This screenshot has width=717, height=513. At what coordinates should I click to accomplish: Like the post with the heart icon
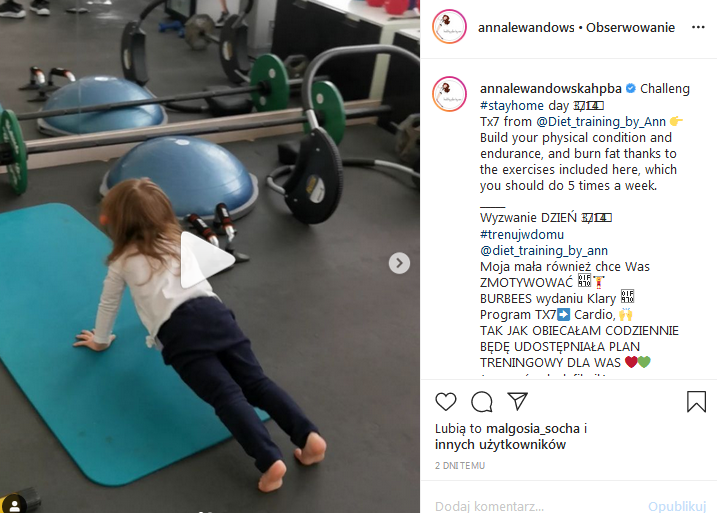pos(445,401)
